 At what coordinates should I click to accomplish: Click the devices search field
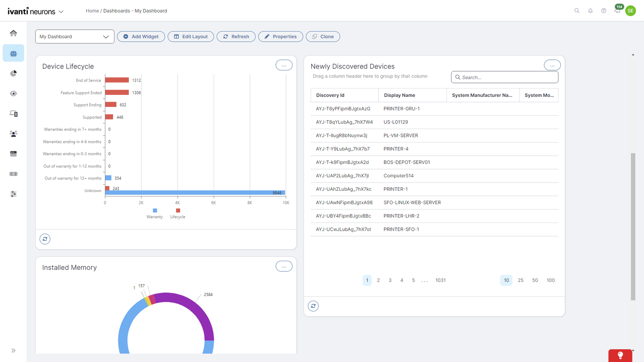(505, 77)
